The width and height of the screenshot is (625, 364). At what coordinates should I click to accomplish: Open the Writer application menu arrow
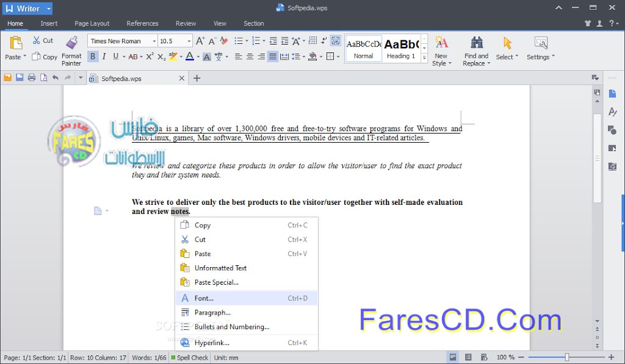click(x=48, y=9)
